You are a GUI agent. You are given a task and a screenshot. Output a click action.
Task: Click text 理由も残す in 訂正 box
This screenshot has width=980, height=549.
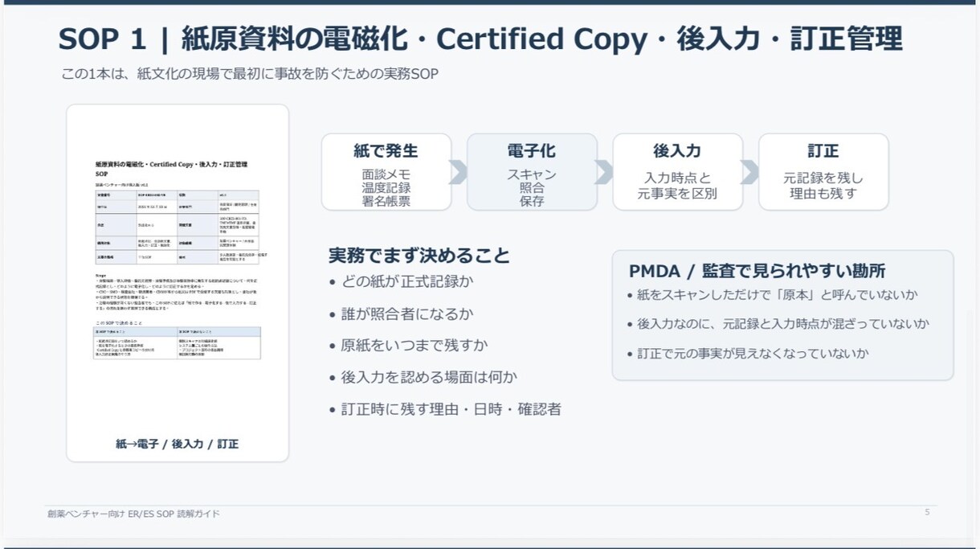click(823, 194)
